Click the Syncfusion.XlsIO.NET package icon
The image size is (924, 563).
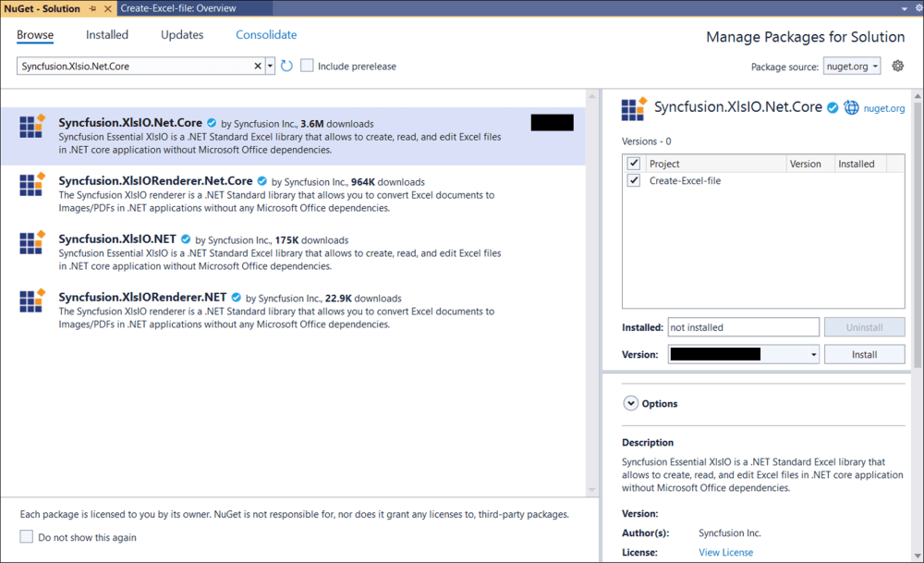click(x=32, y=243)
